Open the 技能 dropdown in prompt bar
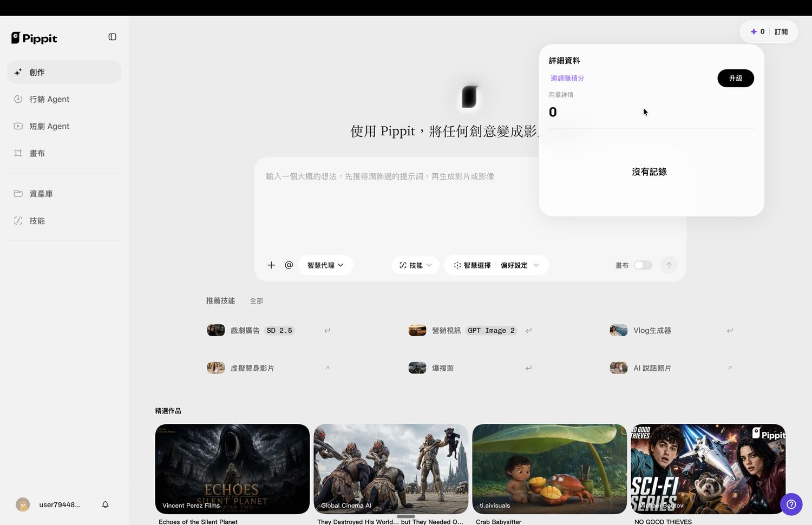Viewport: 812px width, 525px height. [415, 265]
